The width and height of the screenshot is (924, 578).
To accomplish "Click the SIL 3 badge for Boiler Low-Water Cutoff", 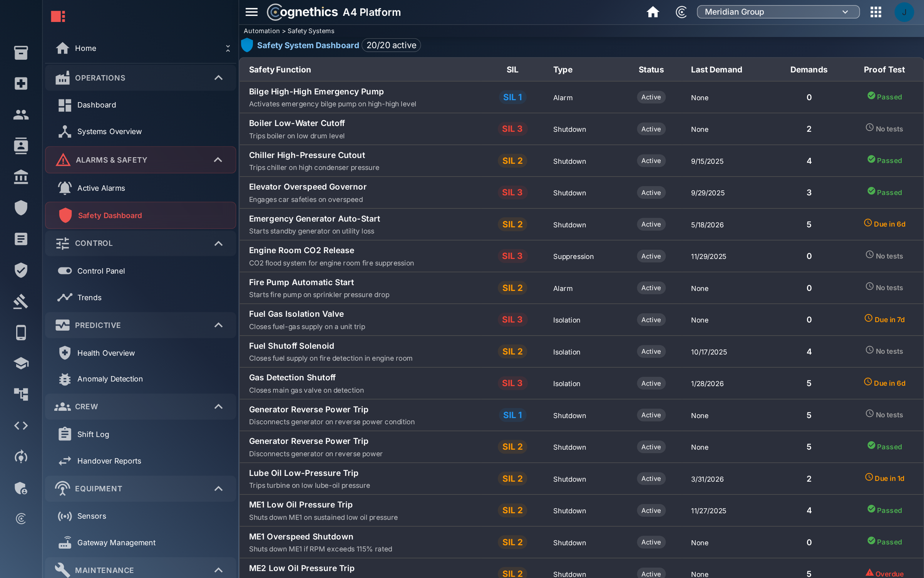I will [512, 129].
